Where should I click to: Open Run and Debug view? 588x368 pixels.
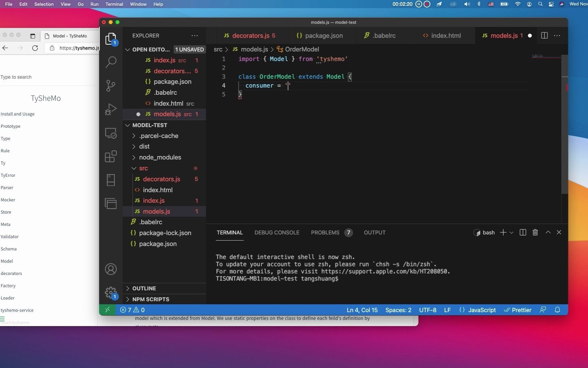(x=111, y=109)
